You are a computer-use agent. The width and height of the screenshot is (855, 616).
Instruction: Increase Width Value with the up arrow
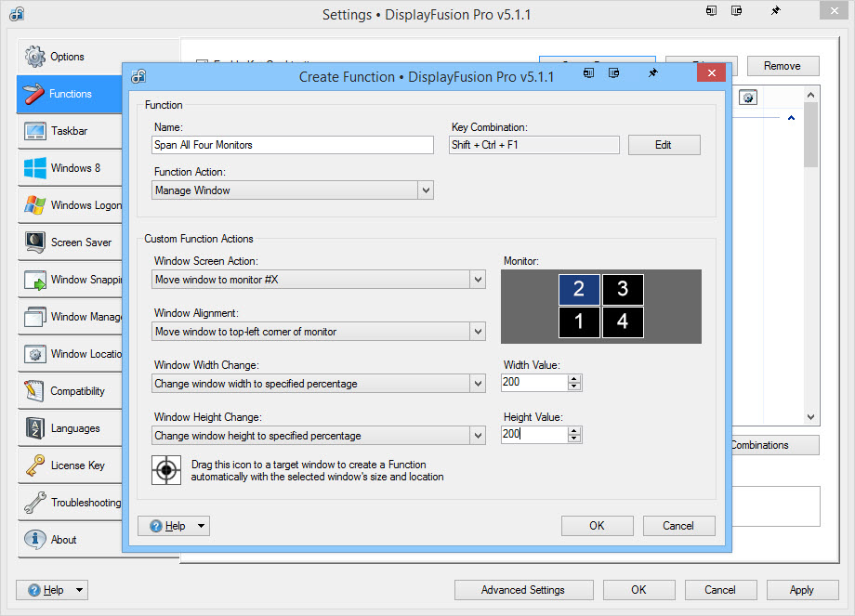574,379
